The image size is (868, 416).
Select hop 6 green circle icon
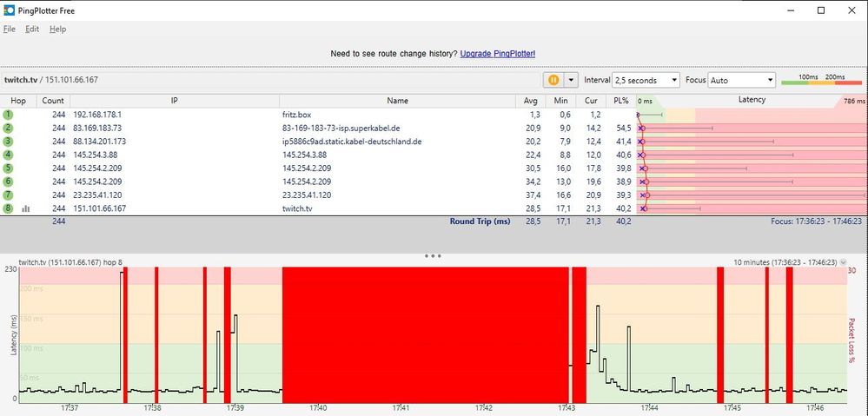(x=7, y=182)
